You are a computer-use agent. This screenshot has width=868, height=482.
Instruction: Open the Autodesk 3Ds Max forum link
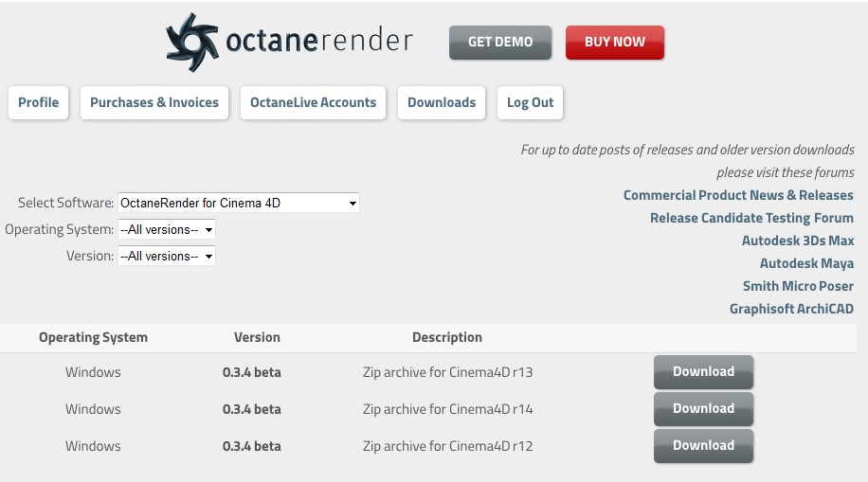click(x=798, y=241)
